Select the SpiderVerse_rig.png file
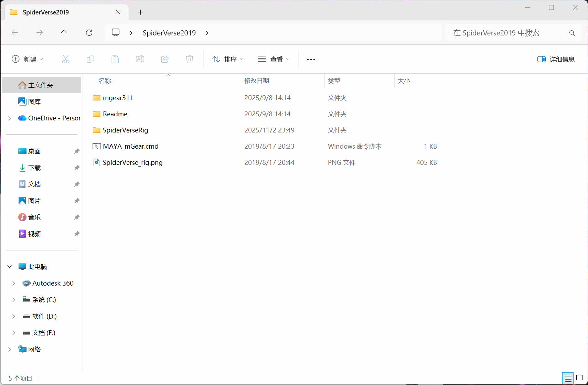The height and width of the screenshot is (385, 588). coord(132,162)
